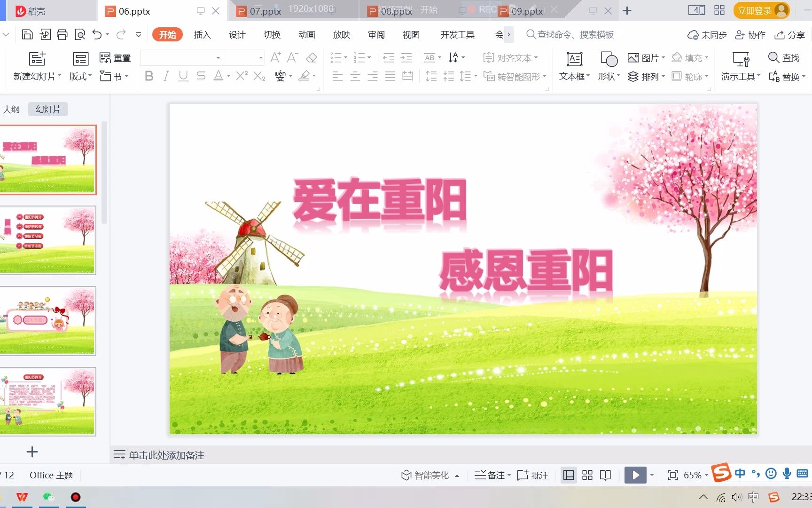Click the WPS icon in taskbar
Screen dimensions: 812x508
22,497
